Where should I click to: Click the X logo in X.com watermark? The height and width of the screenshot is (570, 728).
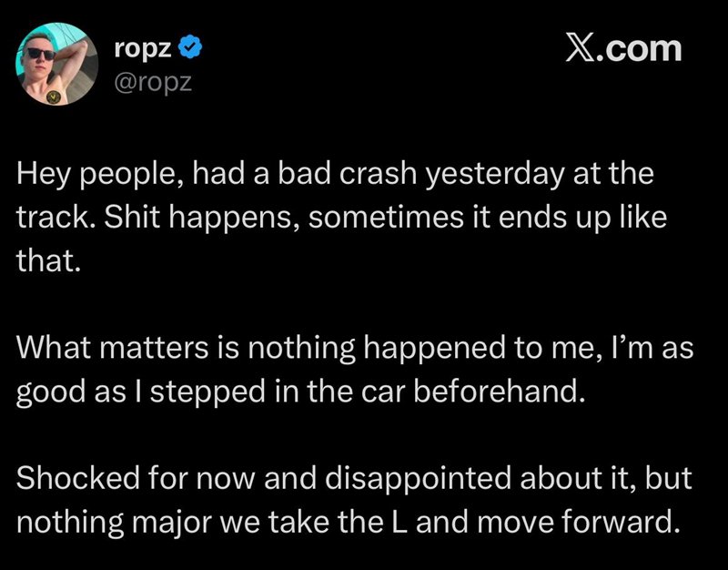tap(579, 49)
